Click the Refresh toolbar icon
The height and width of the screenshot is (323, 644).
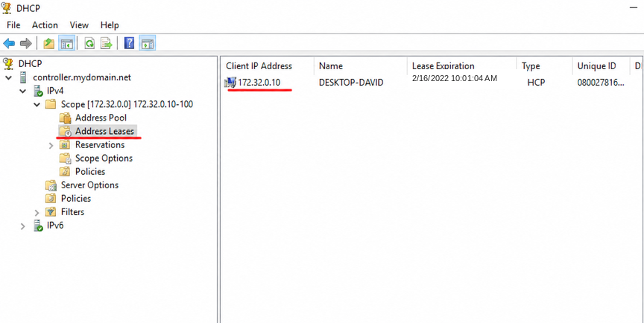(x=89, y=43)
